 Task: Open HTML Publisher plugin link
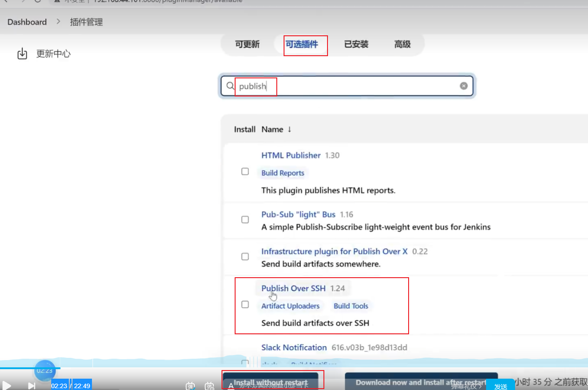(291, 155)
